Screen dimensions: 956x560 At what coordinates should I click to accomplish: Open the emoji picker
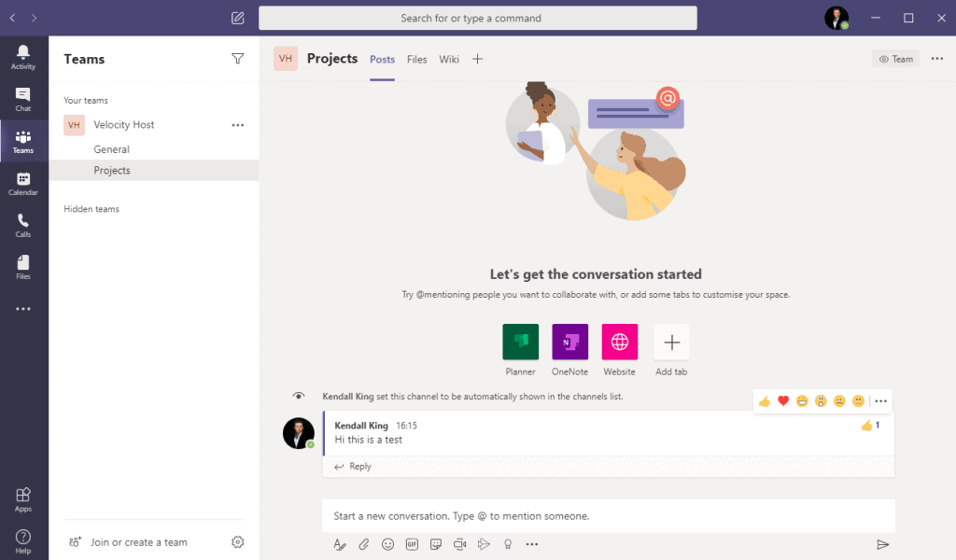387,545
